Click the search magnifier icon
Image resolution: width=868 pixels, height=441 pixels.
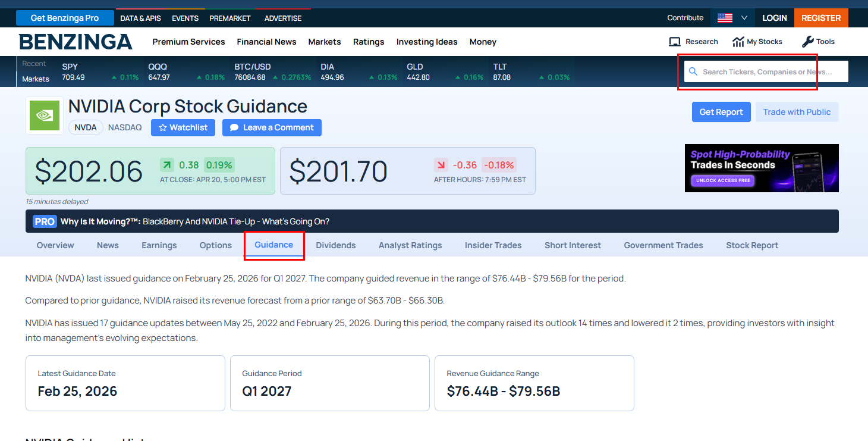click(x=693, y=71)
